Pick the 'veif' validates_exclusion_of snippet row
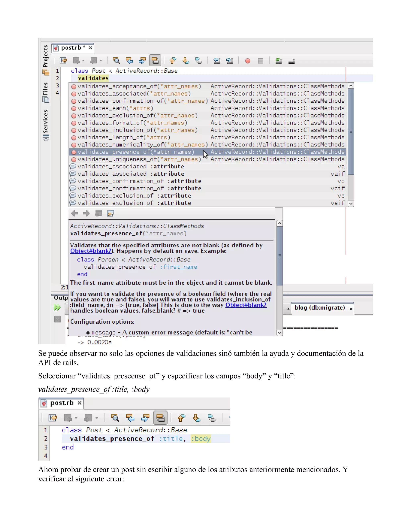This screenshot has height=532, width=411. (207, 203)
